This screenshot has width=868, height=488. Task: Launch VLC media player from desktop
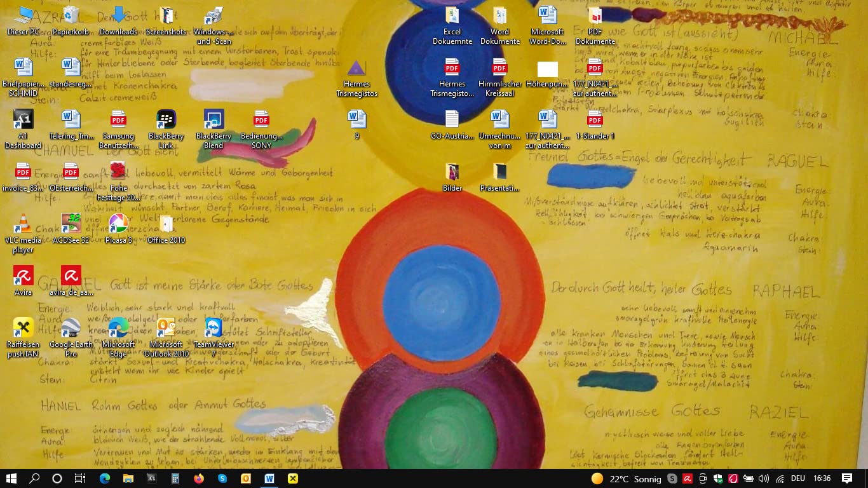pyautogui.click(x=24, y=234)
